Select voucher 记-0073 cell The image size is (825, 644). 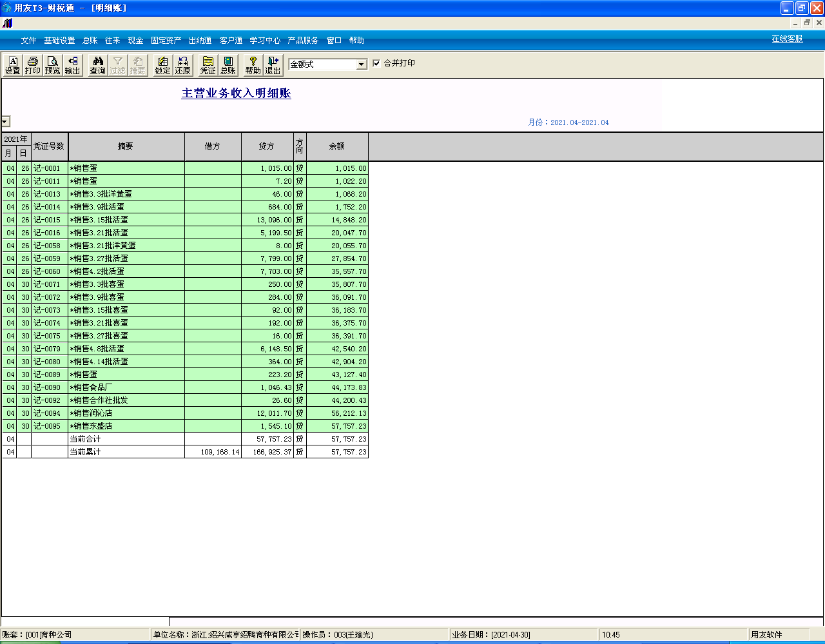tap(50, 310)
